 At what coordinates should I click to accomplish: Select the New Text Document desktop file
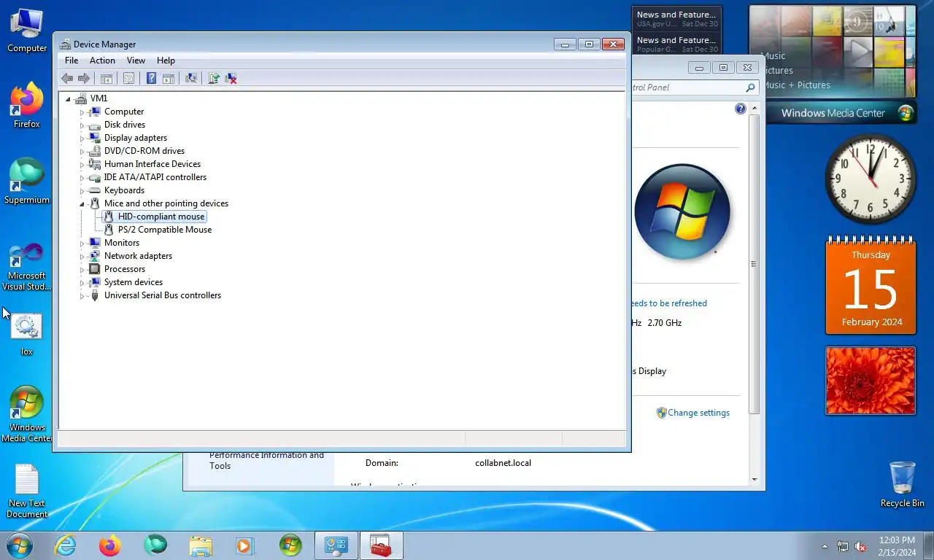(x=27, y=492)
